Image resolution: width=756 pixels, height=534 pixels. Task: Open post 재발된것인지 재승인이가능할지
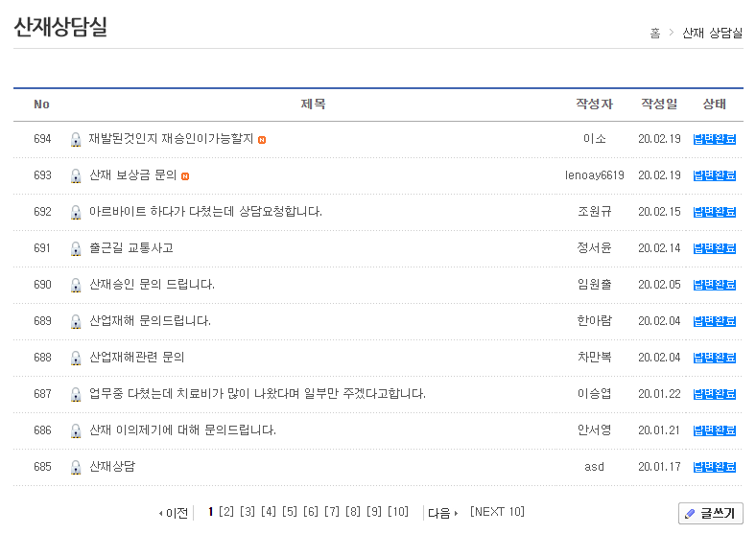[171, 139]
